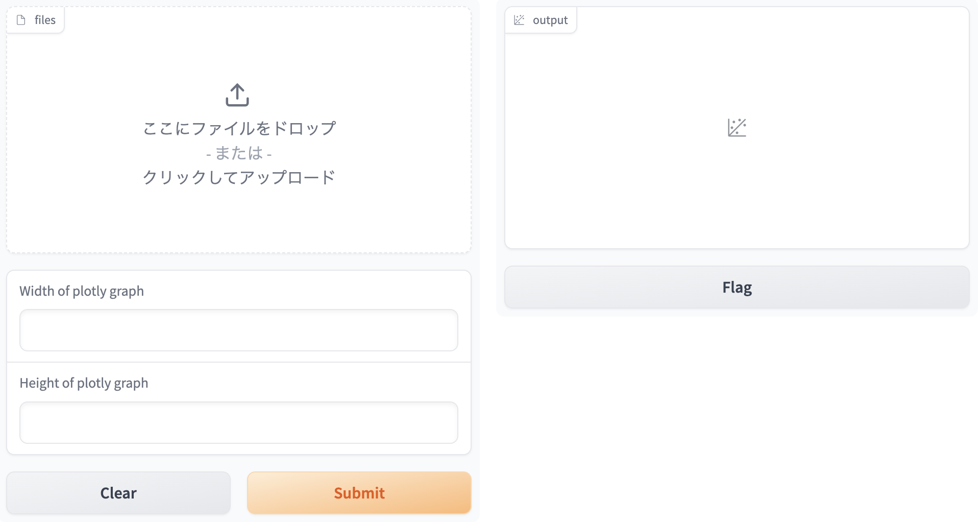
Task: Click the または divider text
Action: point(238,153)
